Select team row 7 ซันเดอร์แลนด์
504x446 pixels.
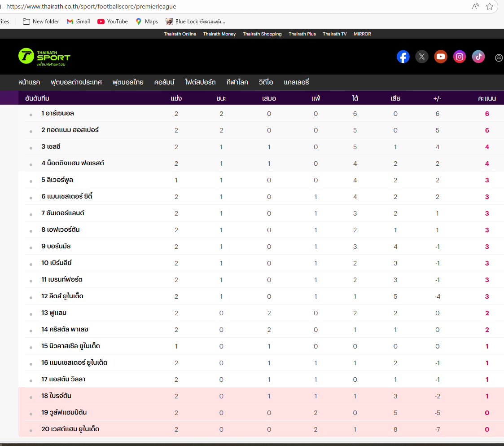(x=261, y=213)
